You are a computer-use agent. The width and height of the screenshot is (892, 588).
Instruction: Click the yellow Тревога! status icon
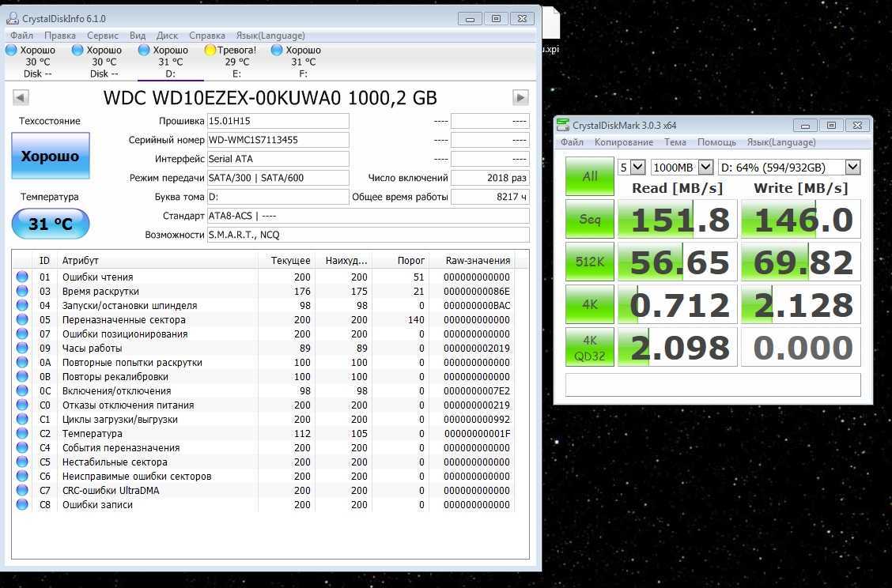pyautogui.click(x=210, y=50)
